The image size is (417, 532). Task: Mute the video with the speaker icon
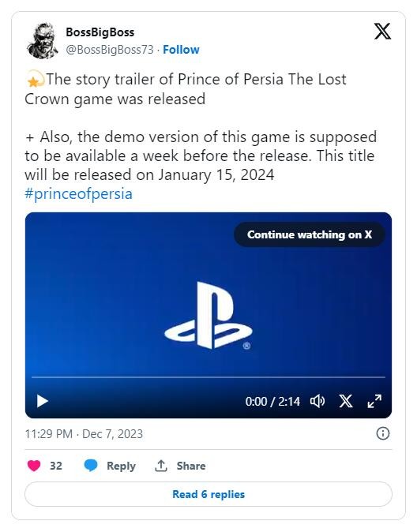tap(317, 401)
